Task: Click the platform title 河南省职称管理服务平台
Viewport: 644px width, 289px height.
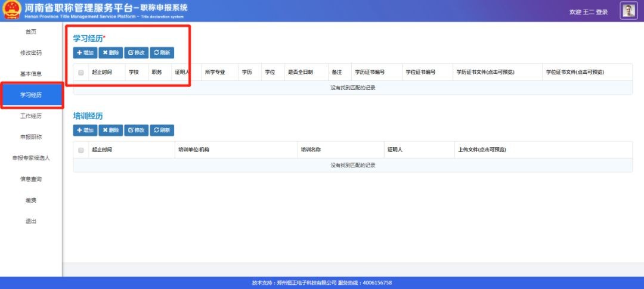Action: tap(78, 7)
